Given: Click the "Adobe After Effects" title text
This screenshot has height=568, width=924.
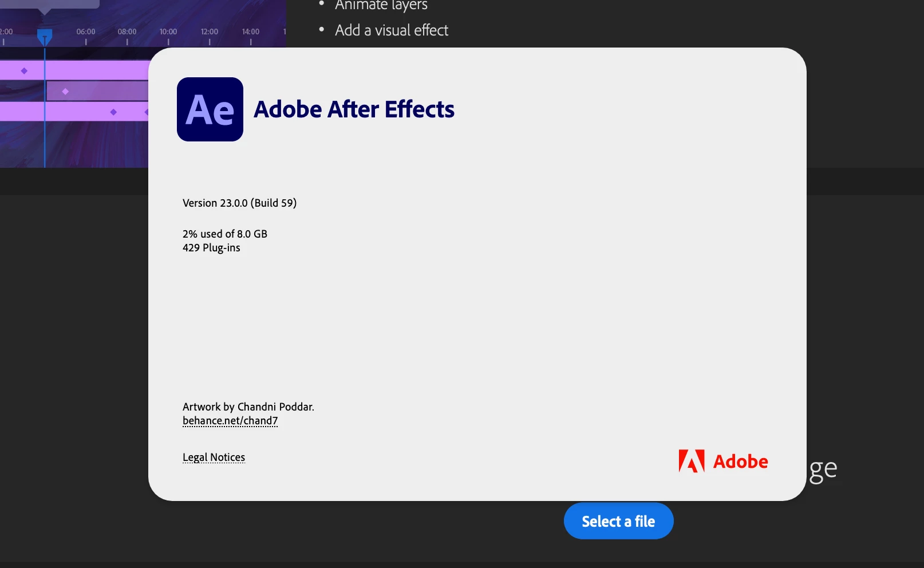Looking at the screenshot, I should click(354, 109).
